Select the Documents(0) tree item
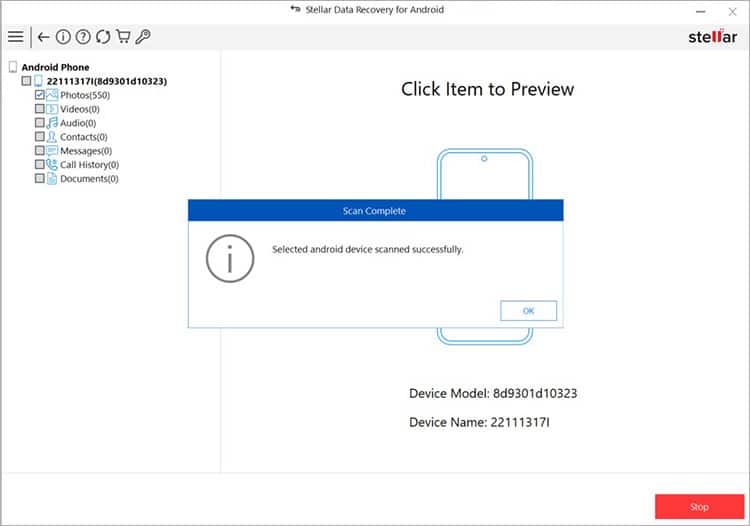750x526 pixels. pyautogui.click(x=89, y=179)
